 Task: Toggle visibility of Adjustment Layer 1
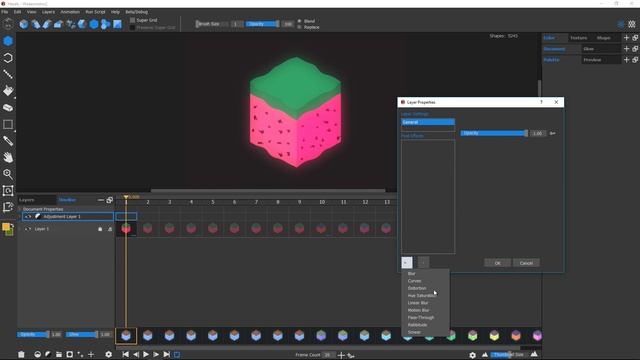tap(28, 217)
